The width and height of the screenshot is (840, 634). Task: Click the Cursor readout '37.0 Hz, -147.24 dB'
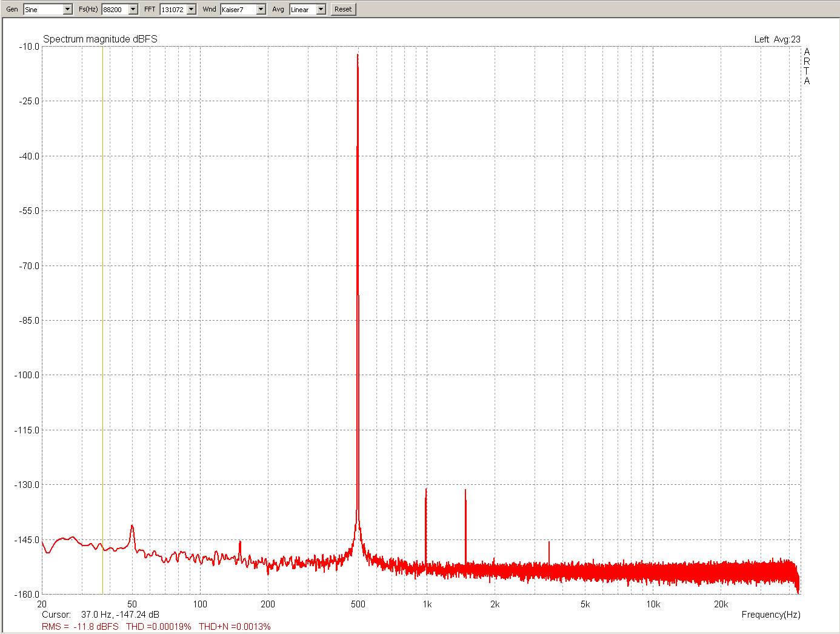(120, 615)
